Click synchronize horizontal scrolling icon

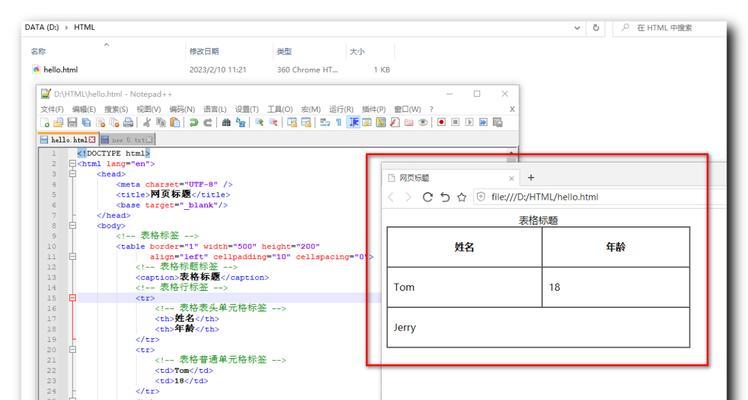(x=306, y=123)
